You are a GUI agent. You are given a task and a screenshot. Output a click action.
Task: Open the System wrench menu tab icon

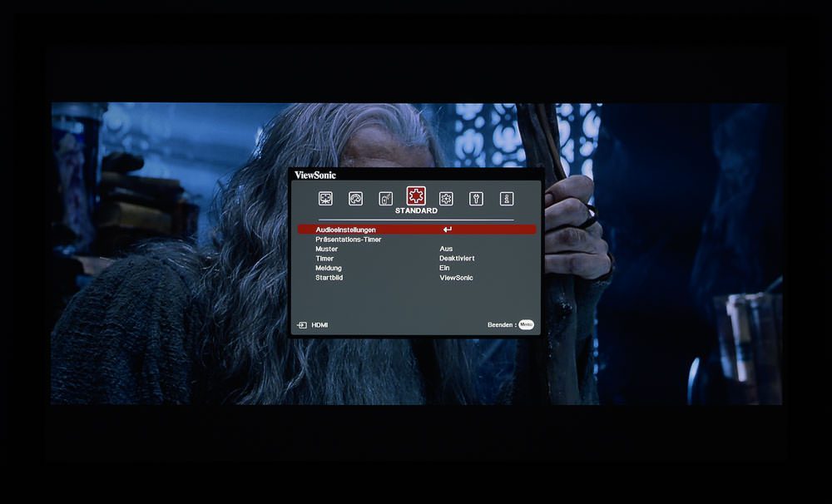(476, 199)
